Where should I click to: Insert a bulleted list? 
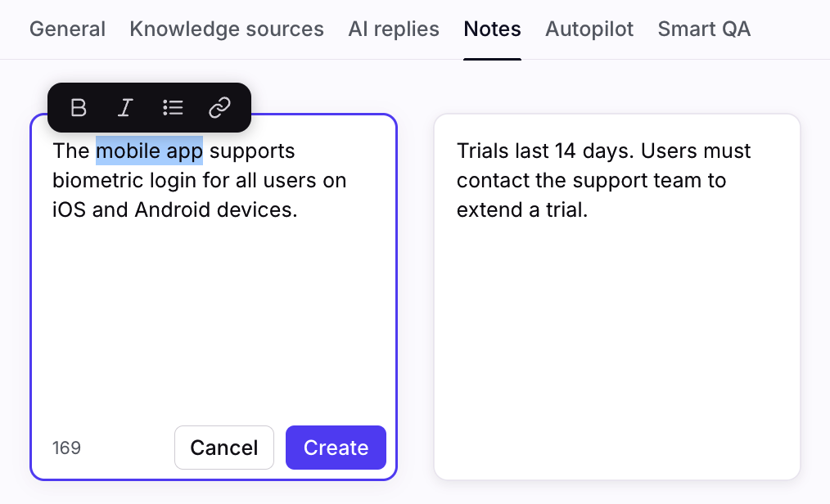pyautogui.click(x=173, y=107)
